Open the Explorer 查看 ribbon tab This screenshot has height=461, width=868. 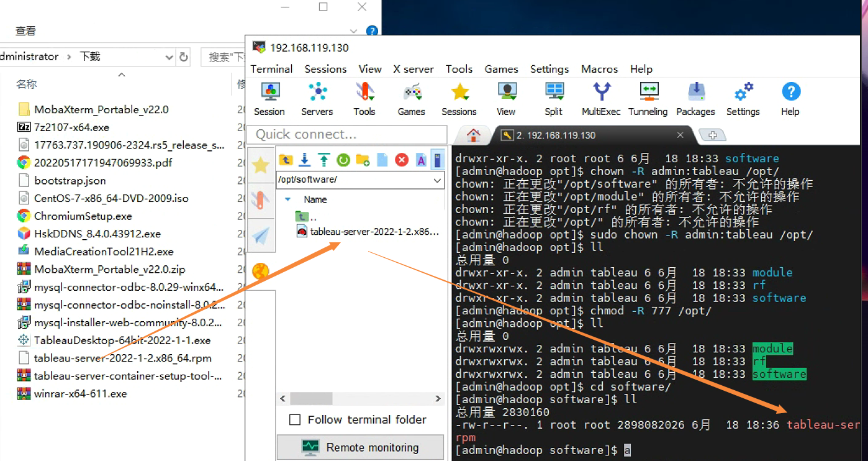tap(25, 30)
